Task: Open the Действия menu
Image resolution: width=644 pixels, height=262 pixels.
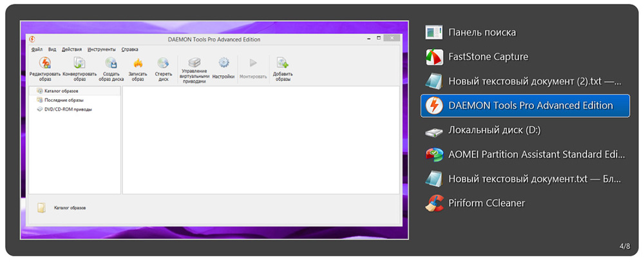Action: pos(72,50)
